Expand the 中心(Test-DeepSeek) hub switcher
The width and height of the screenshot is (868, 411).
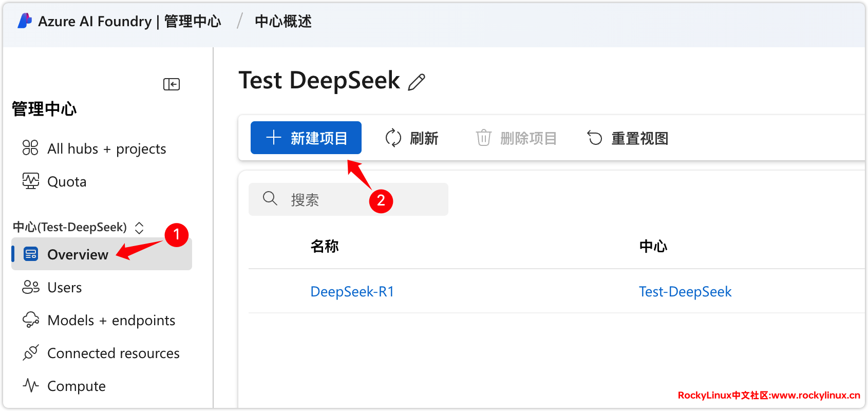coord(139,228)
